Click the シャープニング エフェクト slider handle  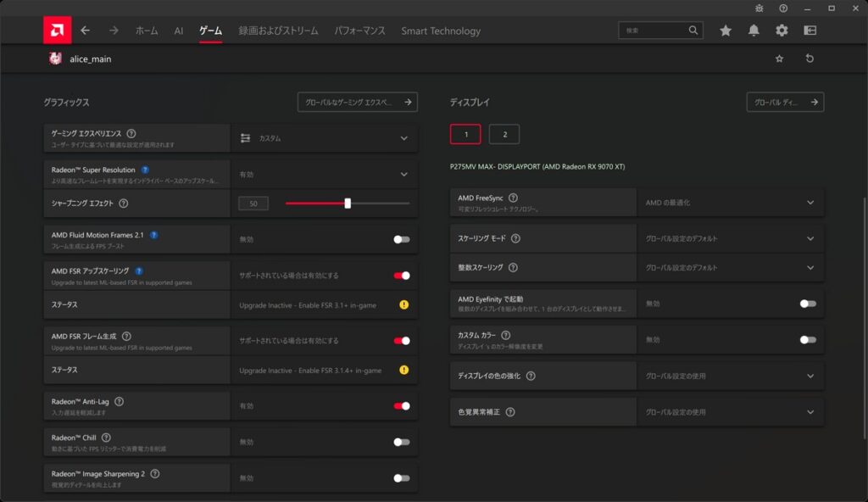[348, 204]
